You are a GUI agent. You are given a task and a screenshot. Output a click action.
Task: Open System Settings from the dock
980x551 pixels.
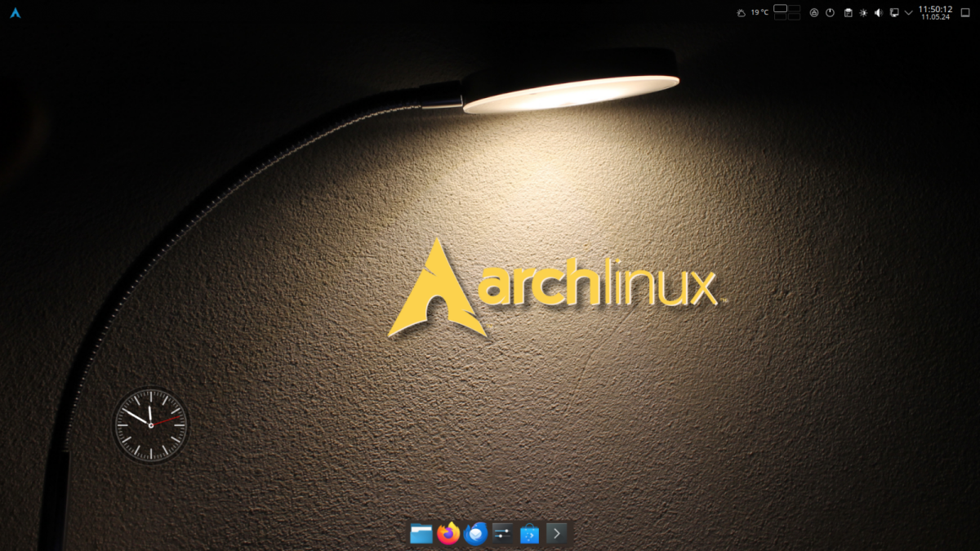pos(502,534)
